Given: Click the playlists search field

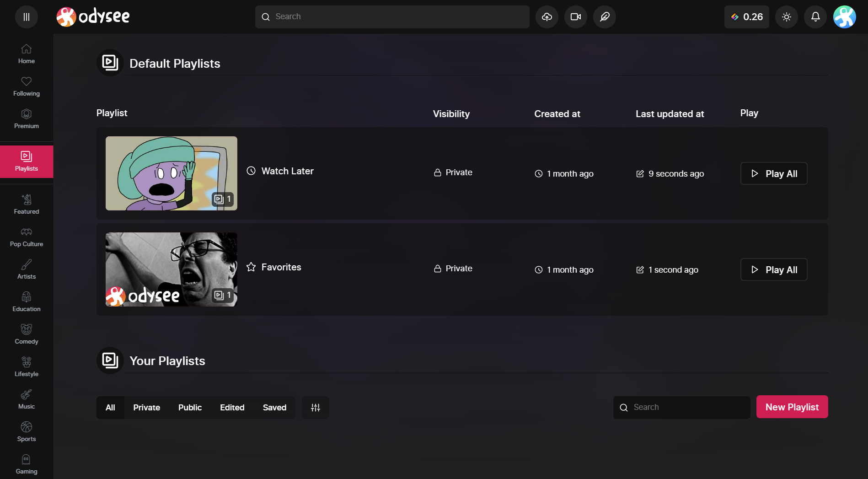Looking at the screenshot, I should [682, 408].
